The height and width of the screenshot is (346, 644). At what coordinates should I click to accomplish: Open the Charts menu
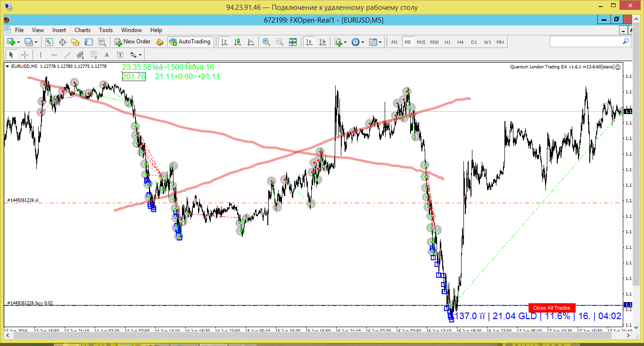pos(83,30)
